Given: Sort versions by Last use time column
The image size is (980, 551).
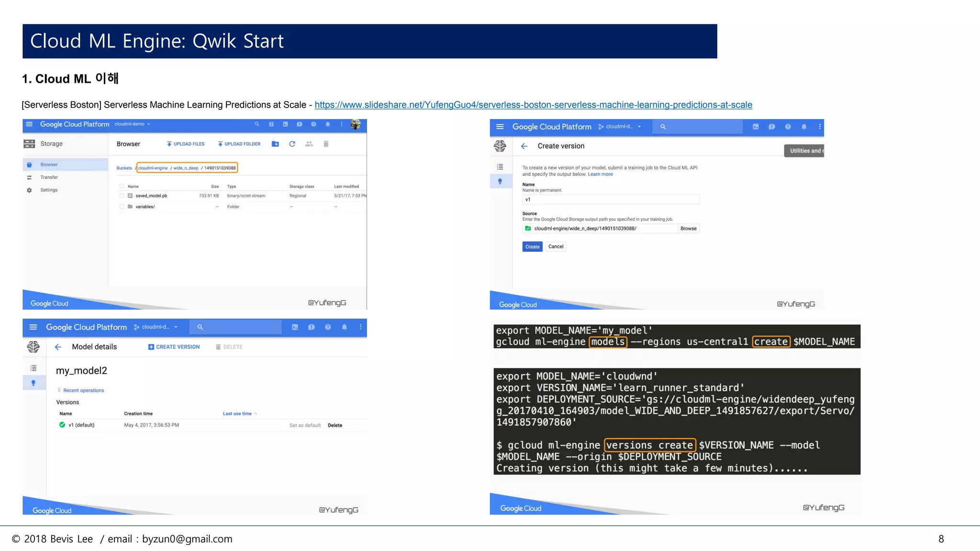Looking at the screenshot, I should (240, 414).
